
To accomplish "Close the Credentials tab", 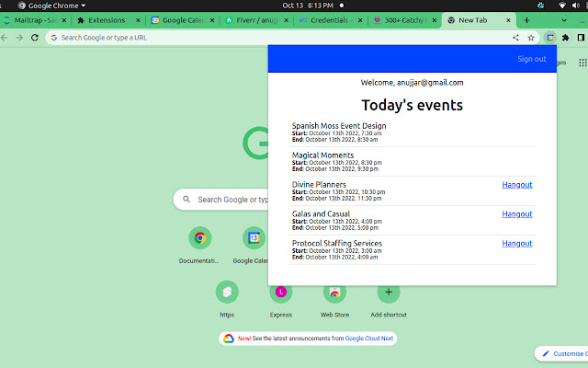I will click(360, 20).
